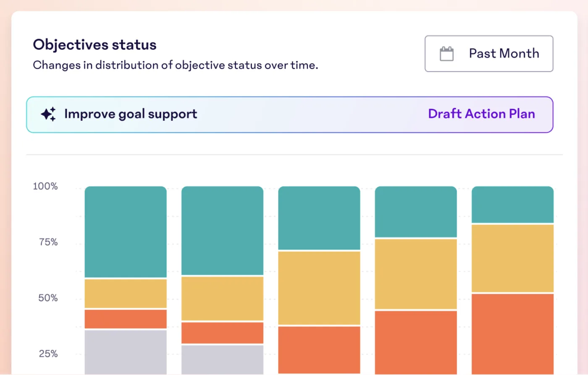Screen dimensions: 588x375
Task: Select the Improve goal support banner text
Action: (131, 114)
